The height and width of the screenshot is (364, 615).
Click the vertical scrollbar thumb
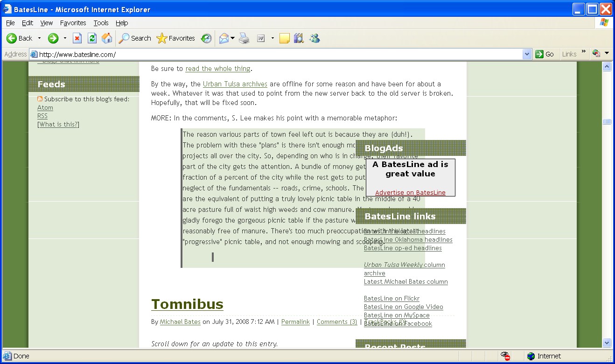coord(607,122)
